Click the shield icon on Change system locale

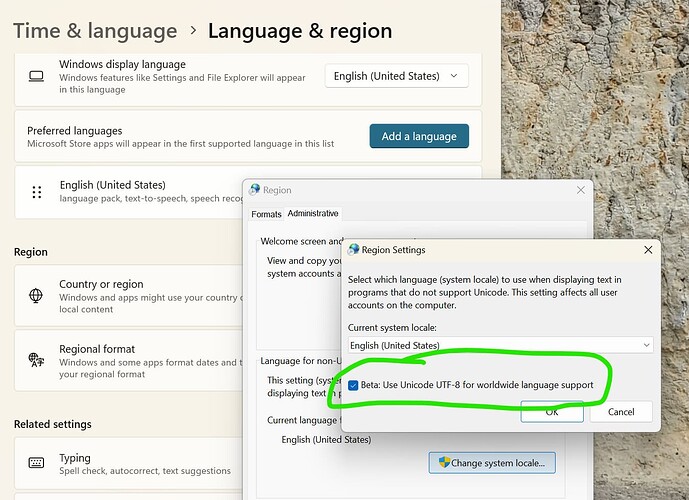click(x=444, y=462)
